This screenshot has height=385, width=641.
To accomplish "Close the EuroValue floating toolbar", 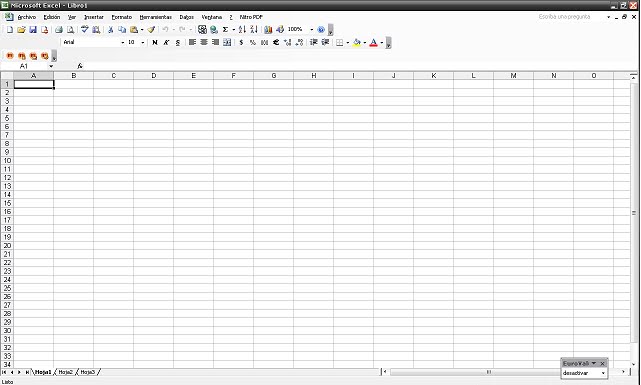I will pyautogui.click(x=602, y=363).
